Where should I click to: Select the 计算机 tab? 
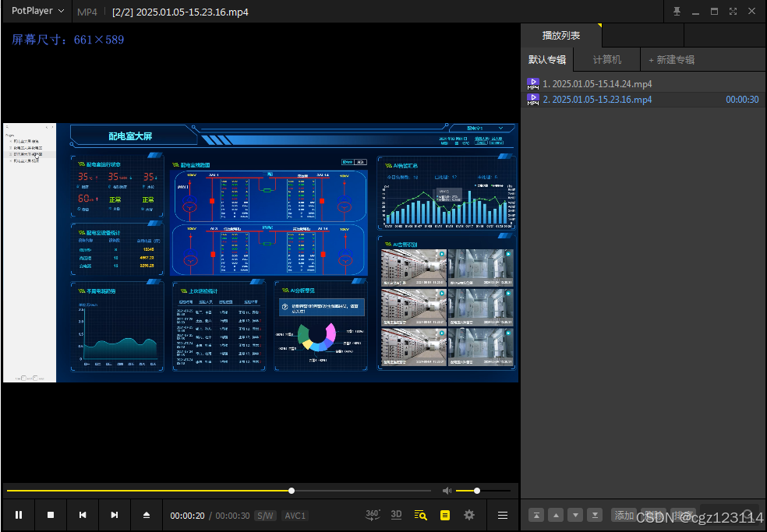[607, 60]
